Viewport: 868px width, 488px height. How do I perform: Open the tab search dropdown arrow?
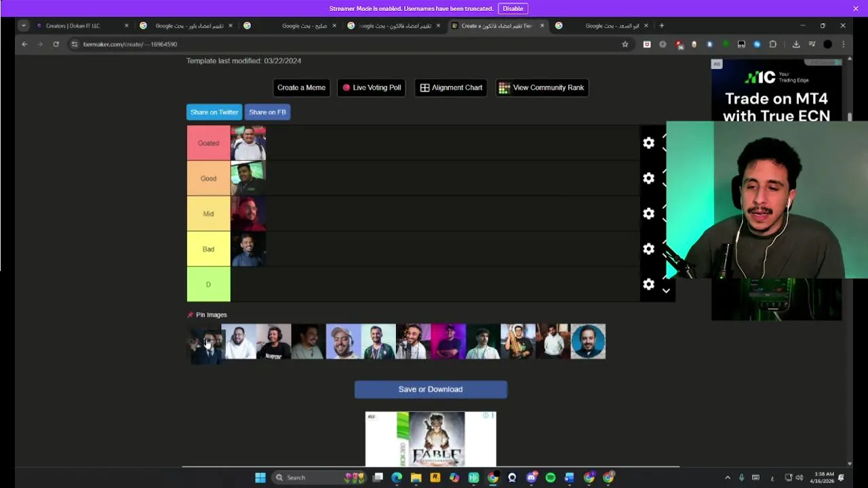tap(23, 26)
